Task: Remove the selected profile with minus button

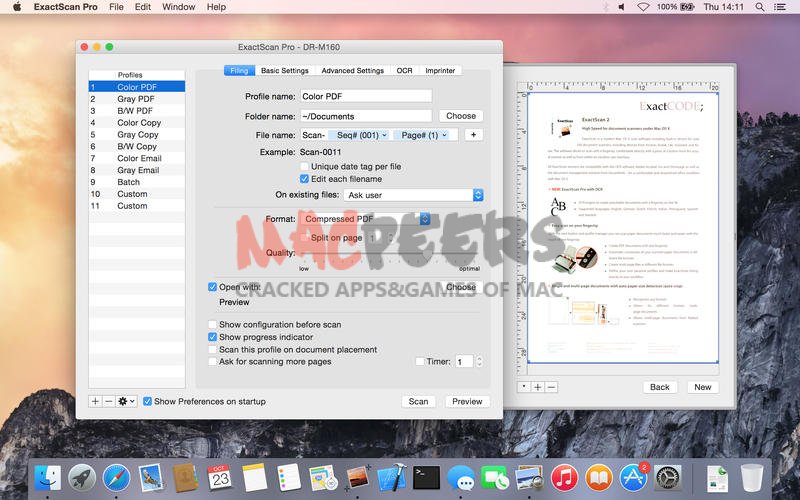Action: (x=108, y=402)
